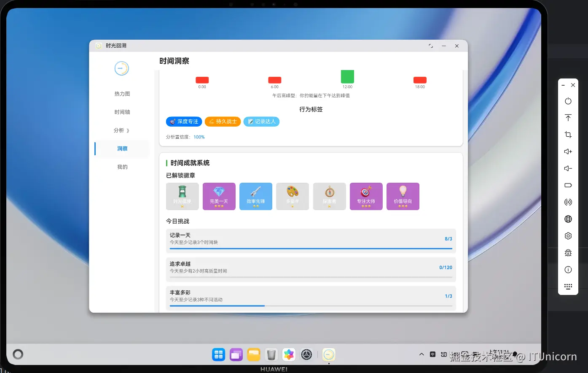Image resolution: width=588 pixels, height=373 pixels.
Task: Open the 时光信使 mailbox badge
Action: (x=183, y=196)
